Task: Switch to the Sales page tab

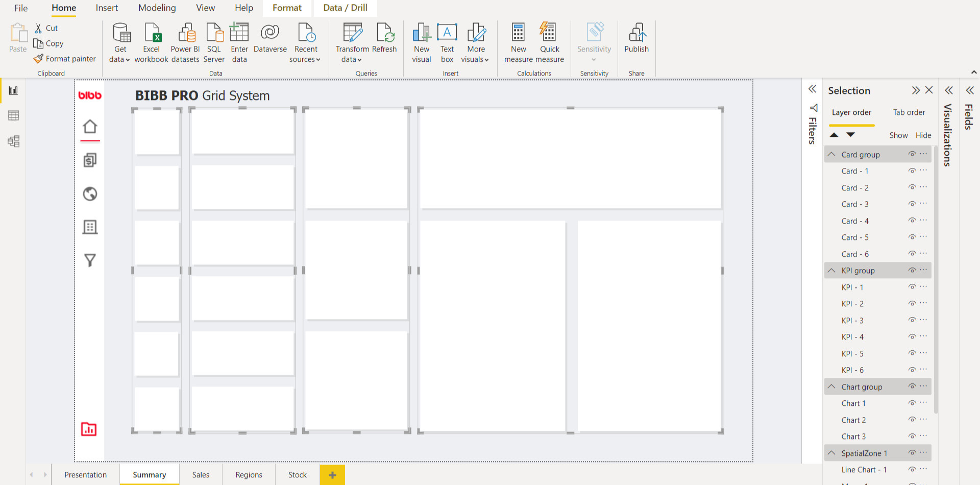Action: [201, 475]
